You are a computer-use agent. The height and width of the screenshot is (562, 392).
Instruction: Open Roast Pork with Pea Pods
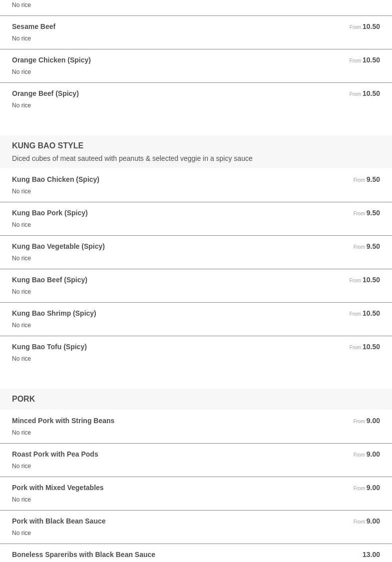click(x=196, y=460)
